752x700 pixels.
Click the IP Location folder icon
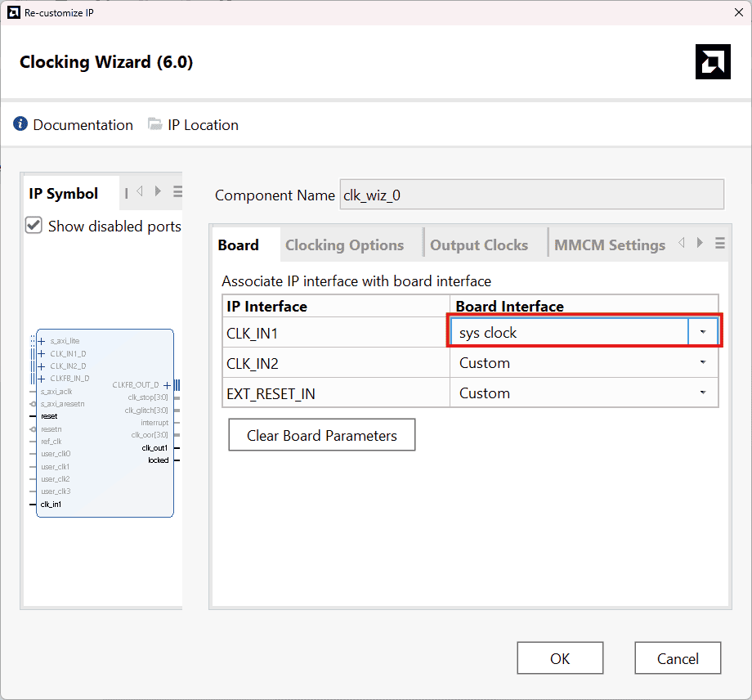(x=155, y=124)
